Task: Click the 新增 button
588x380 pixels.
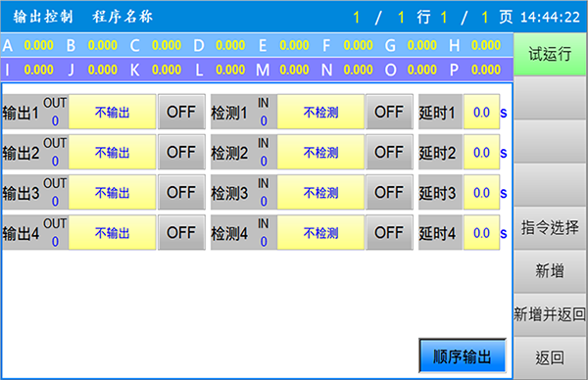Action: 550,271
